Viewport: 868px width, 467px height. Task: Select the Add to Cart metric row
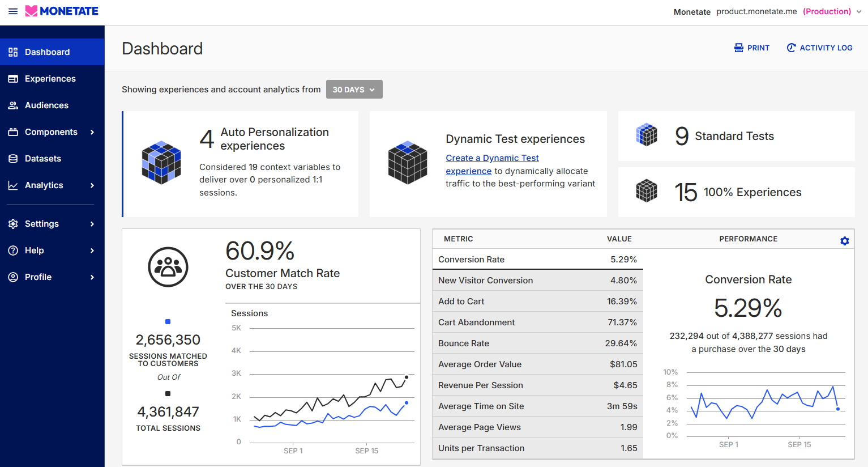click(x=538, y=302)
